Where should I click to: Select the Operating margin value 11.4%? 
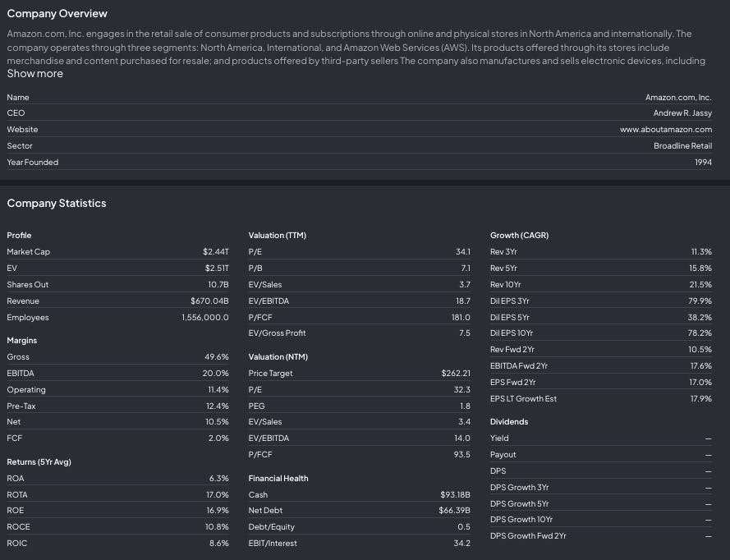click(x=218, y=390)
